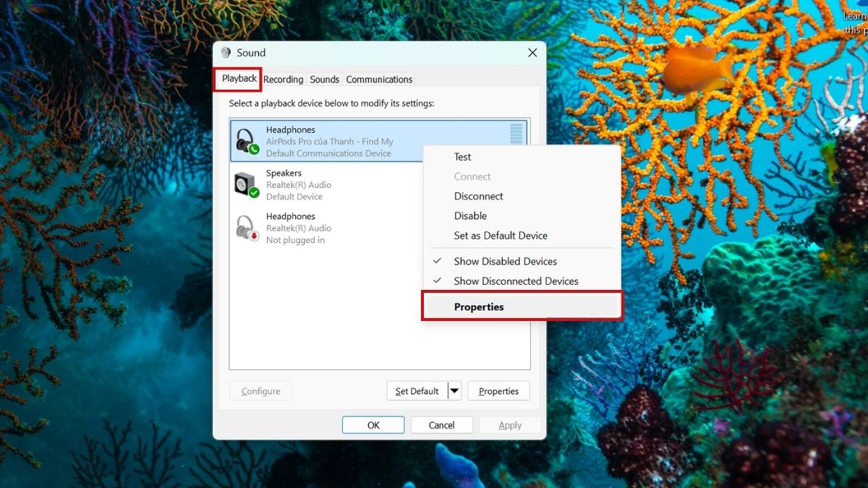868x488 pixels.
Task: Click the Configure button
Action: (x=260, y=391)
